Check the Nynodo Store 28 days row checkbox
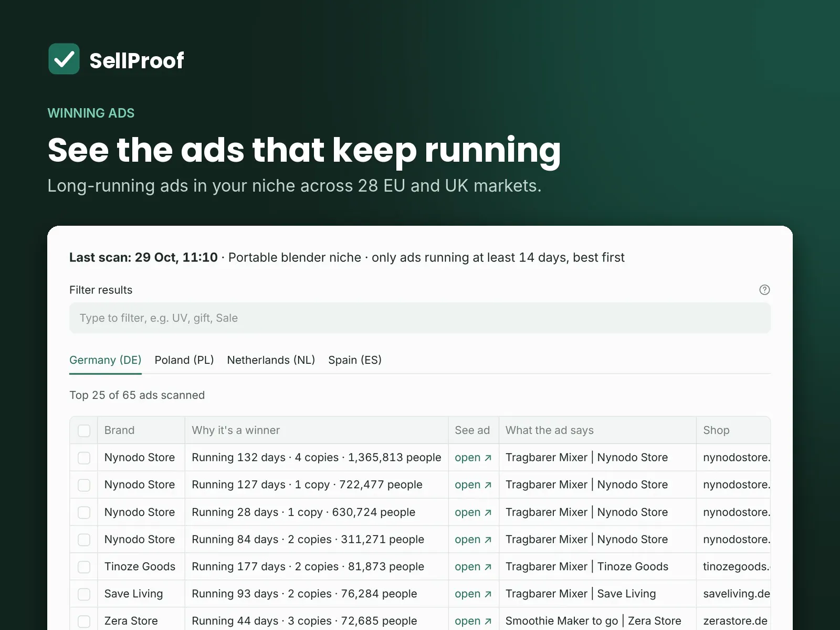840x630 pixels. click(84, 512)
